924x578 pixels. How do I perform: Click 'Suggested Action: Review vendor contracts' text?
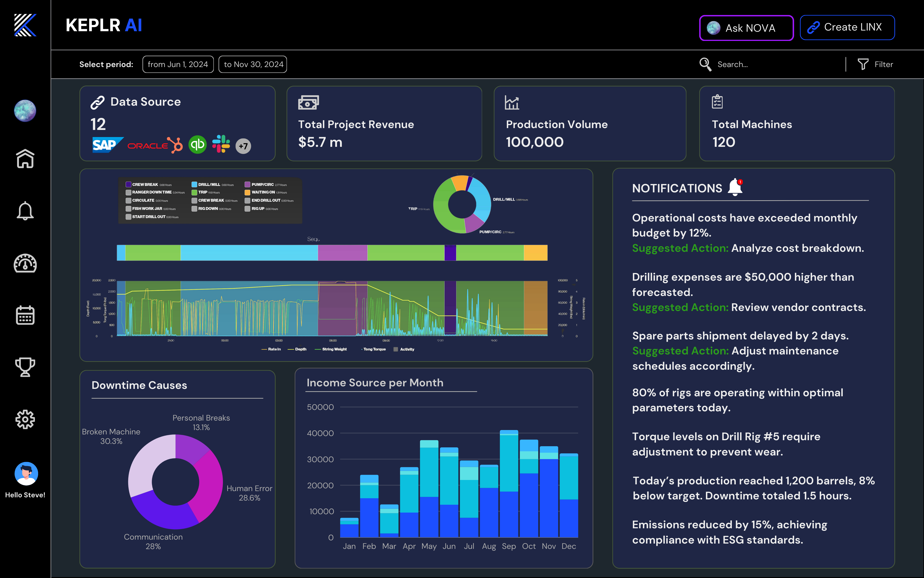click(749, 307)
